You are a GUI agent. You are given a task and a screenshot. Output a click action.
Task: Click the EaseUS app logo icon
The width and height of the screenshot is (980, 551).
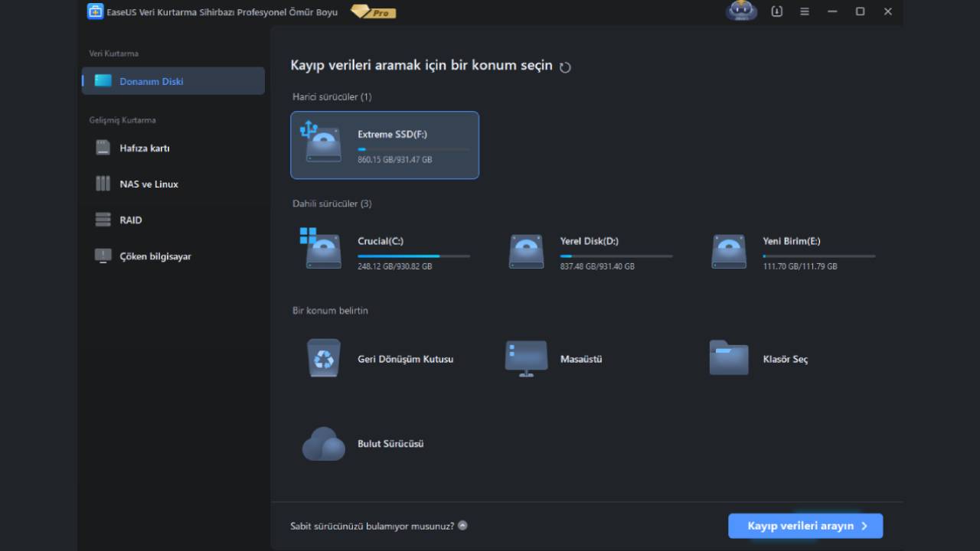95,11
